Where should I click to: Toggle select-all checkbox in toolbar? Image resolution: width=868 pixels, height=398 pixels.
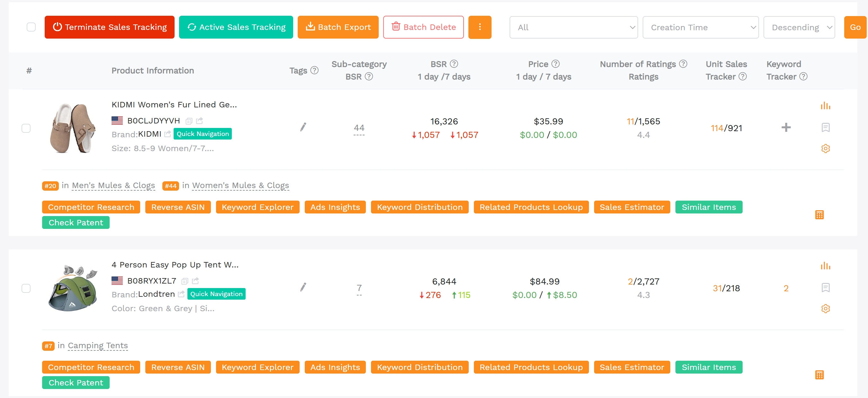(x=31, y=27)
